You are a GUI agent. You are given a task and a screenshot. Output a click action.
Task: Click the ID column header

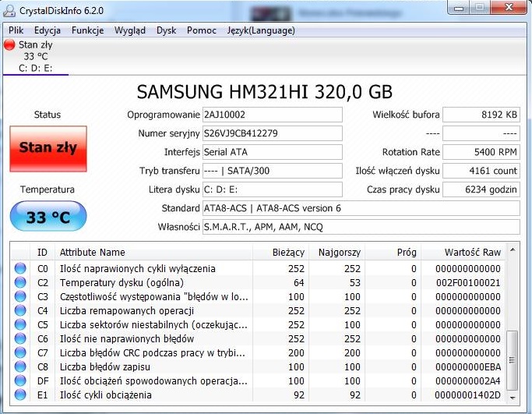(42, 253)
